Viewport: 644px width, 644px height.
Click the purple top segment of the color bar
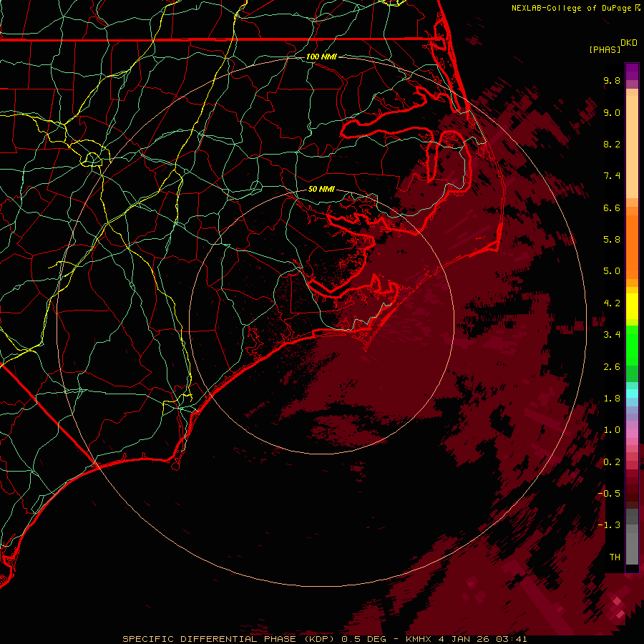point(632,72)
